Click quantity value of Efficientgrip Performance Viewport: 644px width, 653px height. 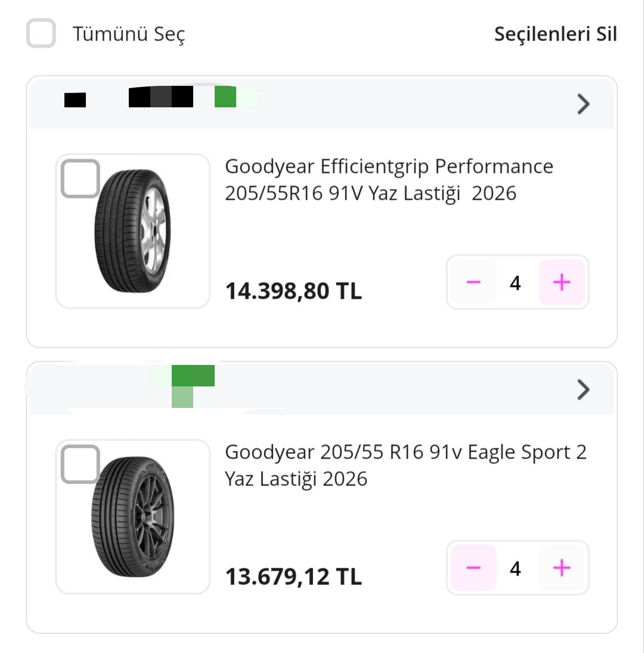[x=516, y=282]
